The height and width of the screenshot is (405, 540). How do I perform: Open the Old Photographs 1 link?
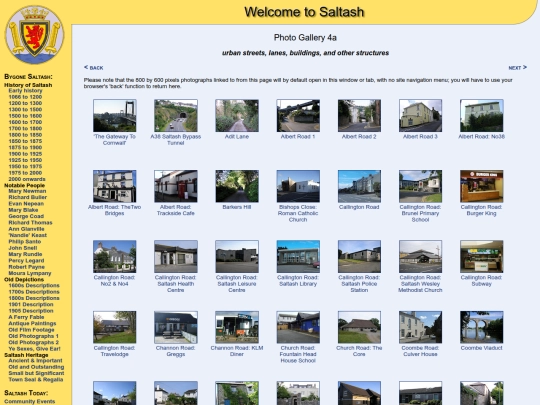click(33, 336)
